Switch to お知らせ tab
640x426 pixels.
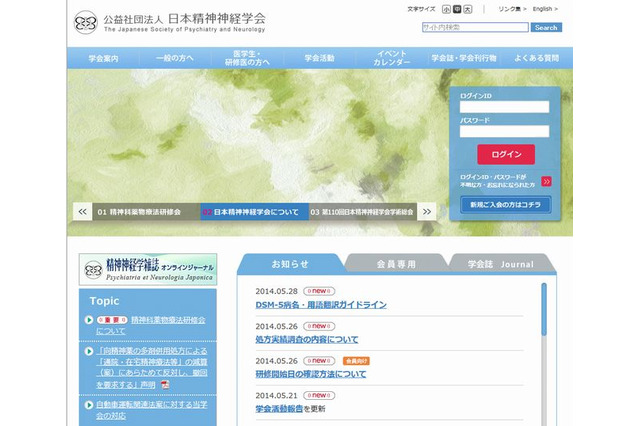pyautogui.click(x=290, y=264)
